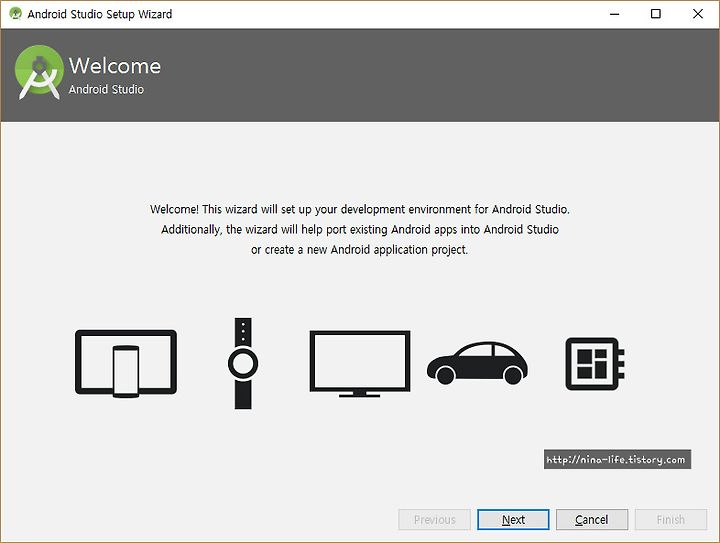Click the Android Auto car icon
The image size is (720, 543).
point(478,363)
